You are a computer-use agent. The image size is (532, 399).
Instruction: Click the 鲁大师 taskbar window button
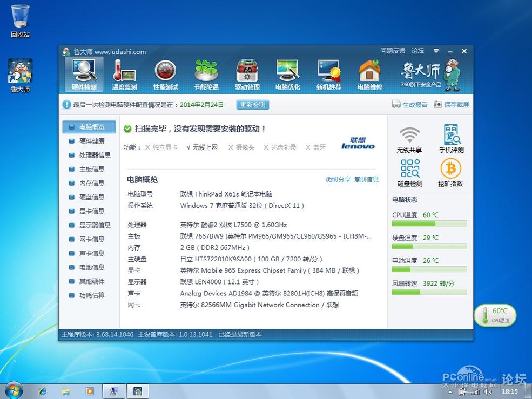point(137,391)
